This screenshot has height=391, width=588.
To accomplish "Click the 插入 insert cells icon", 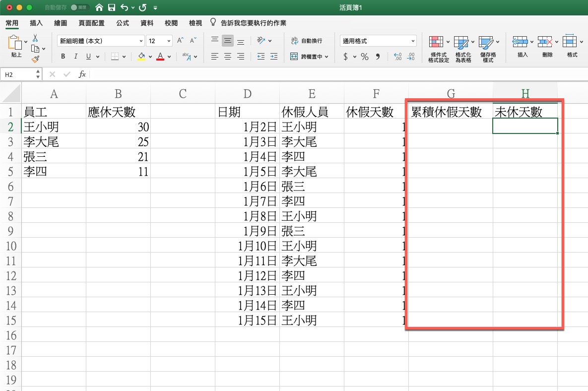I will (x=520, y=41).
